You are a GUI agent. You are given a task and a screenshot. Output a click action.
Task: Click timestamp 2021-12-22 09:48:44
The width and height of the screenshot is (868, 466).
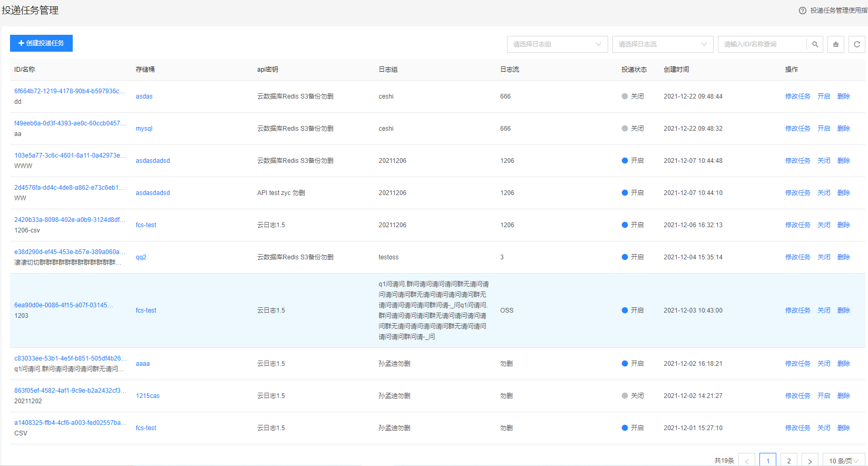point(693,96)
